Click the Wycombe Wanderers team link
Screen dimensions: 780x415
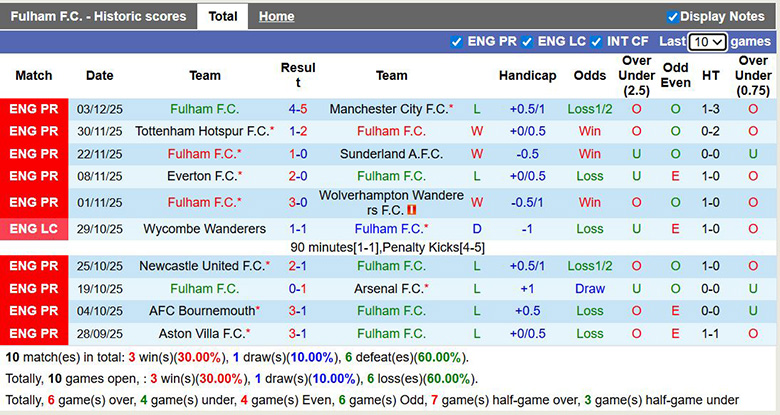(204, 229)
